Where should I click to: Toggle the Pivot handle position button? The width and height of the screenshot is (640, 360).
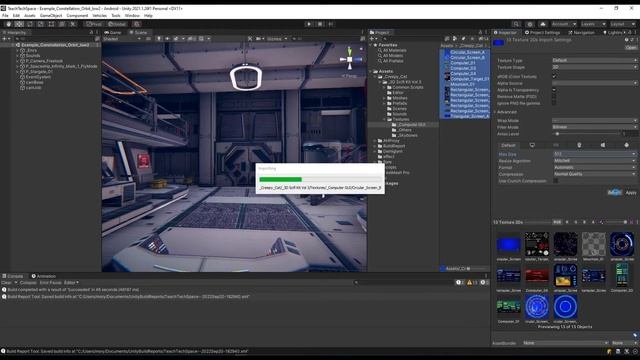point(94,24)
